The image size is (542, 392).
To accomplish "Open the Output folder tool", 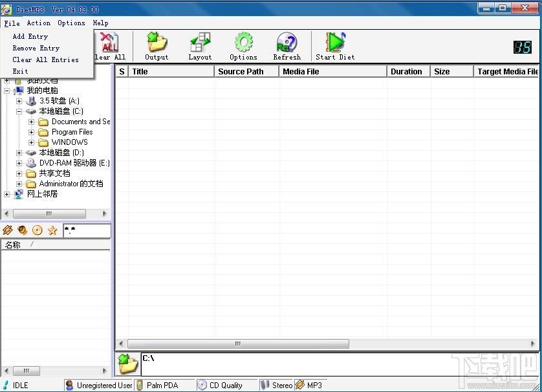I will [x=157, y=42].
